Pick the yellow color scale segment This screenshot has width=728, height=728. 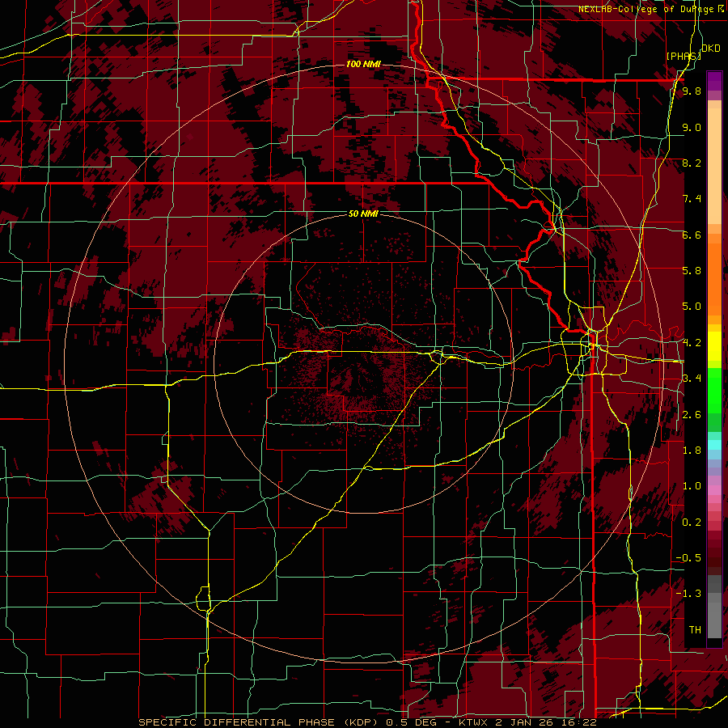click(x=714, y=346)
